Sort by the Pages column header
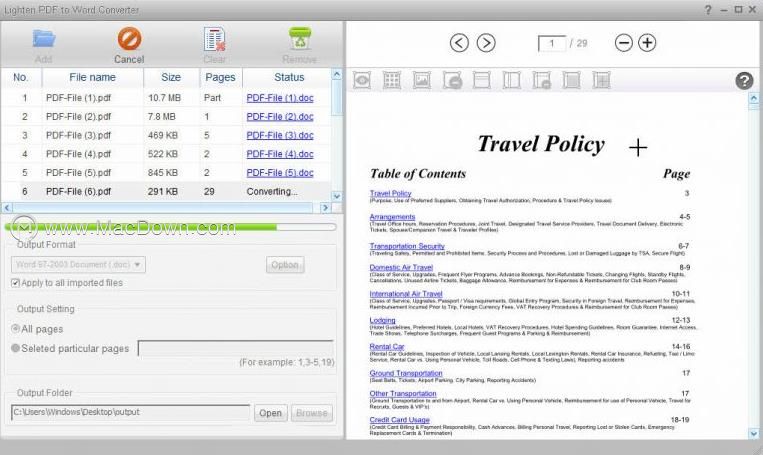The width and height of the screenshot is (763, 455). [220, 77]
